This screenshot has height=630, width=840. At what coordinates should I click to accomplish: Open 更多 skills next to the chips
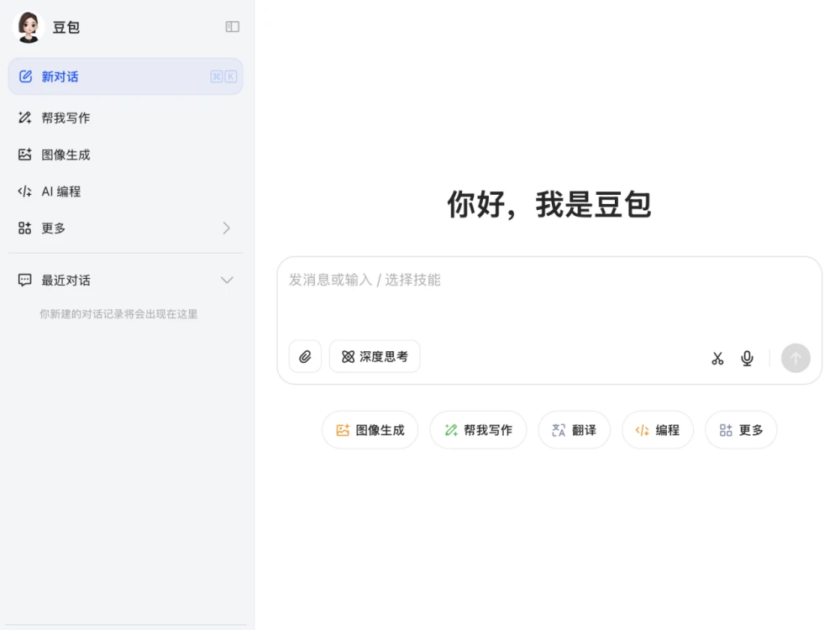tap(740, 429)
